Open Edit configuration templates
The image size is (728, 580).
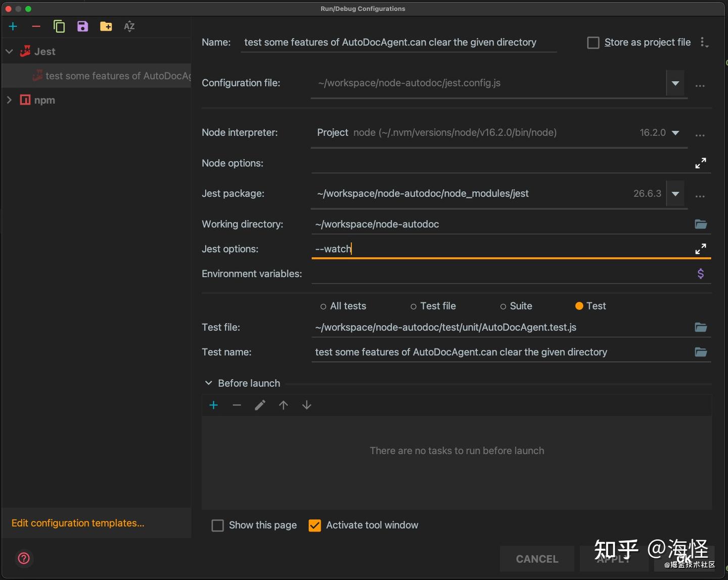pos(78,523)
